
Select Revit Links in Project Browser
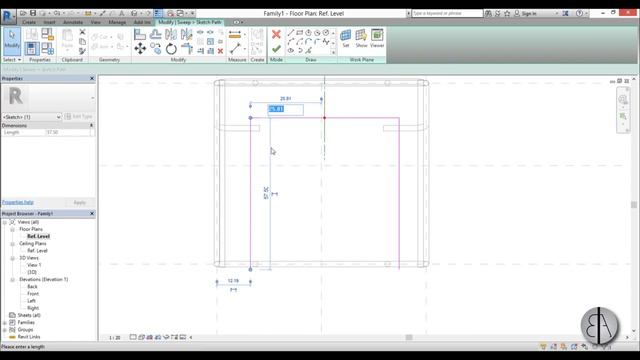pos(29,337)
